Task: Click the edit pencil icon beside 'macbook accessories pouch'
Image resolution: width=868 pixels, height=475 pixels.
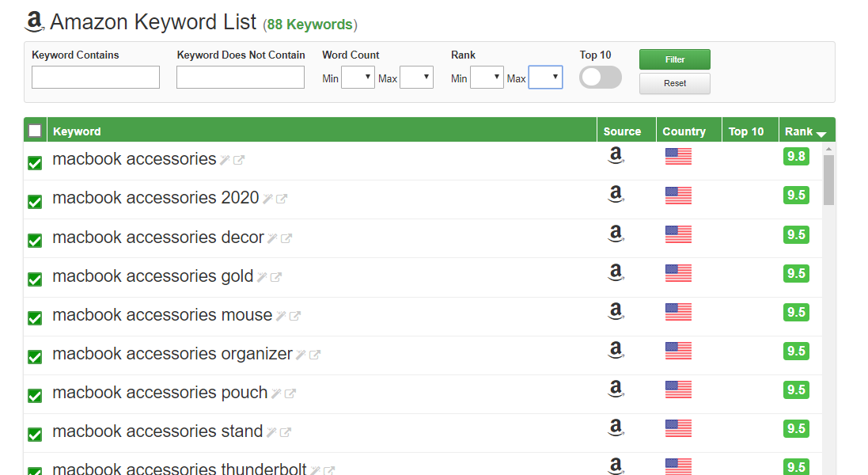Action: (276, 393)
